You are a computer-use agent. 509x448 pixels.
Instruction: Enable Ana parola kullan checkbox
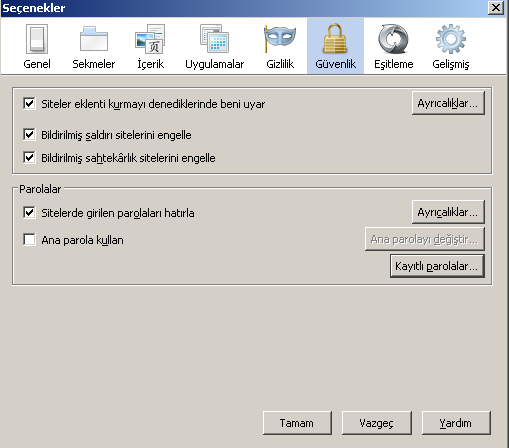(29, 239)
